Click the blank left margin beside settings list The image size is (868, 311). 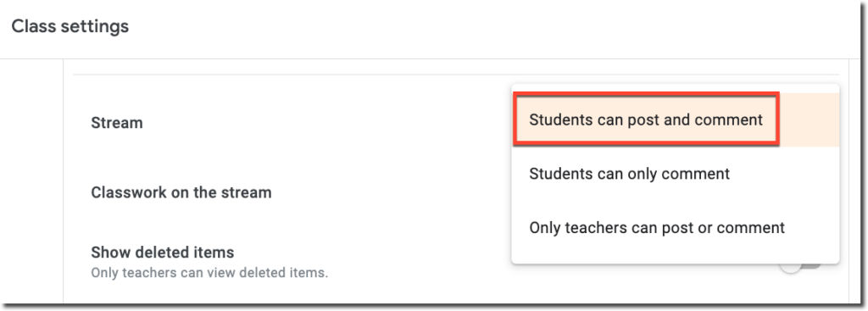[32, 182]
